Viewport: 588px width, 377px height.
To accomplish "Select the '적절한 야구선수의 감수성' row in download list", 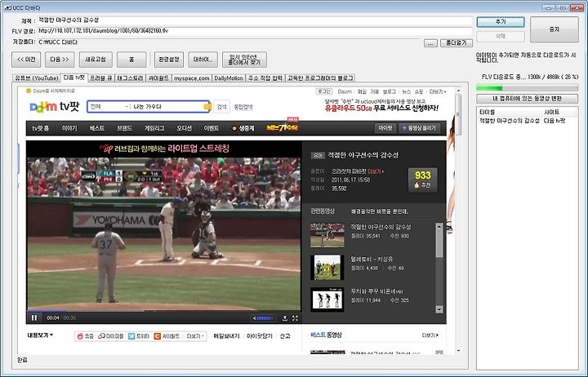I will click(527, 121).
